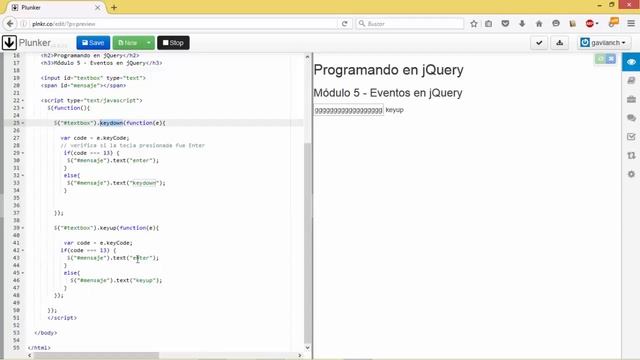Screen dimensions: 640x360
Task: Collapse code fold arrow at line 23
Action: [x=23, y=108]
